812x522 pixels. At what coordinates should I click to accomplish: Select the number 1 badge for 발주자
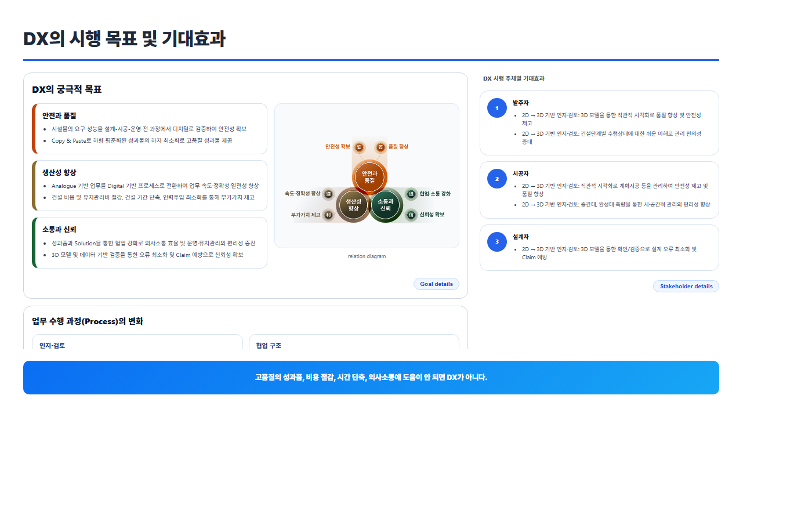[x=497, y=108]
